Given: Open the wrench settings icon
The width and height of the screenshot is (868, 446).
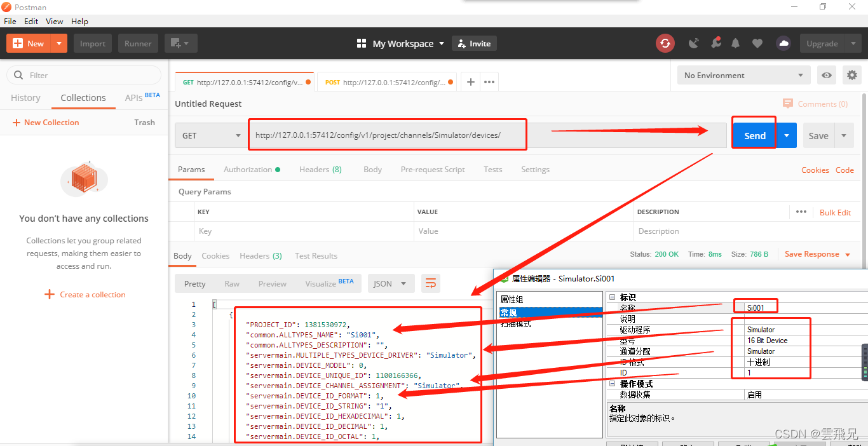Looking at the screenshot, I should click(715, 43).
